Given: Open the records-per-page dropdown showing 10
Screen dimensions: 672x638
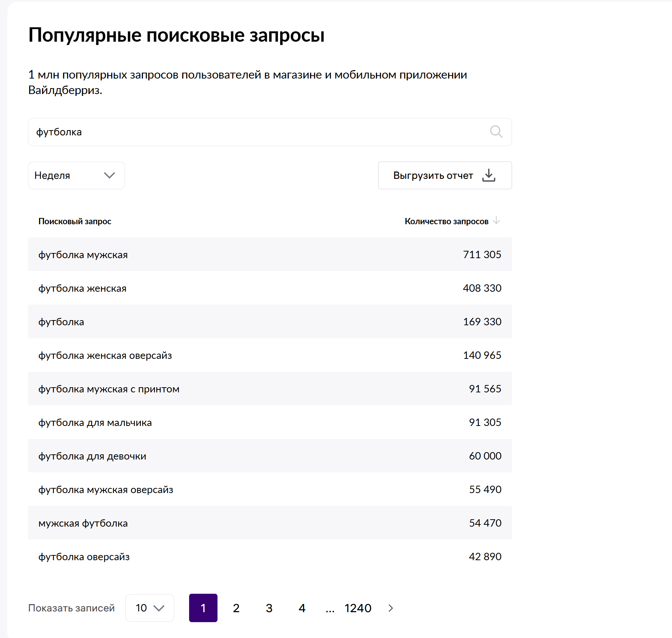Looking at the screenshot, I should coord(149,608).
